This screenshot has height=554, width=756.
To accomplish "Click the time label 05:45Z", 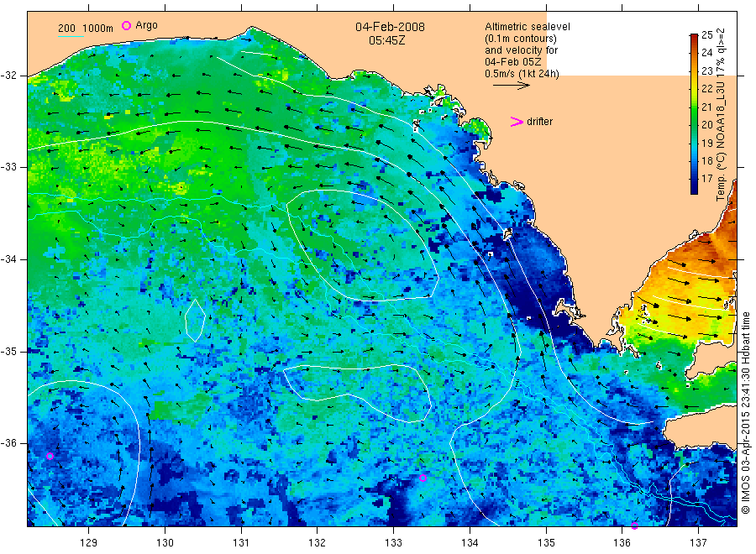I will (x=386, y=40).
